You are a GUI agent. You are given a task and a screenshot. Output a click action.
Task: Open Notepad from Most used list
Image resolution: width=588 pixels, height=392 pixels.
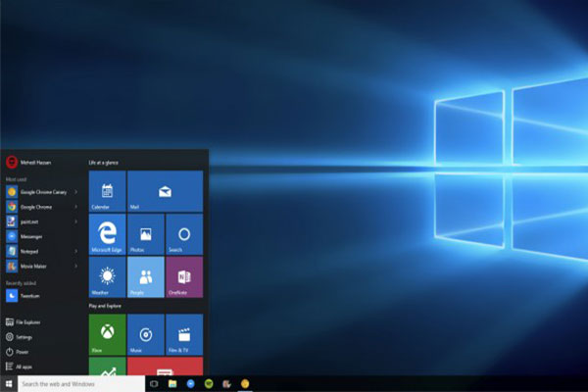[42, 251]
